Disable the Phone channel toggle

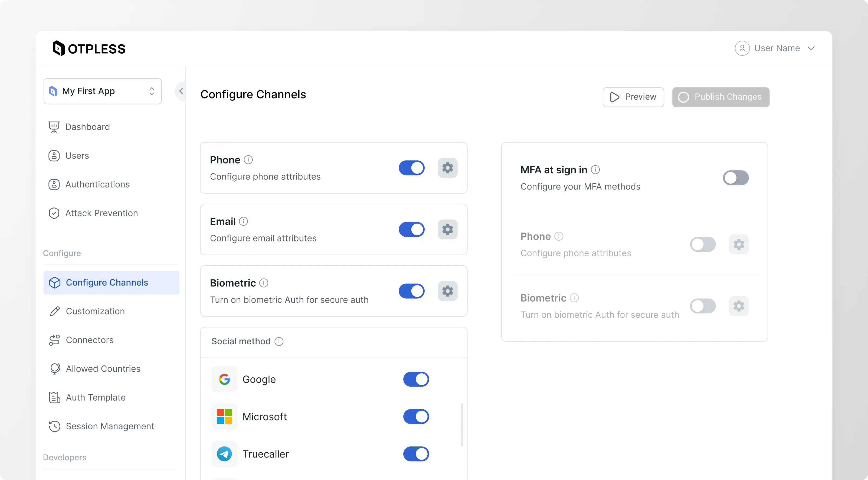coord(412,168)
